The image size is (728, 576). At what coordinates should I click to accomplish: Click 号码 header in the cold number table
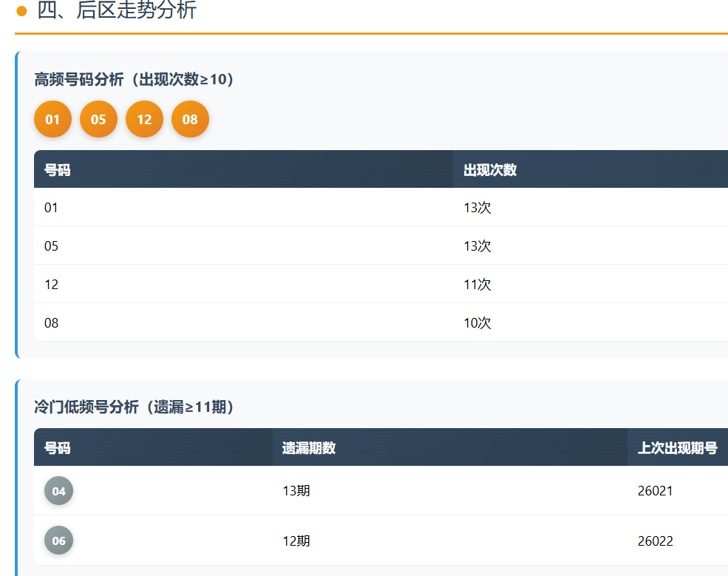coord(58,447)
